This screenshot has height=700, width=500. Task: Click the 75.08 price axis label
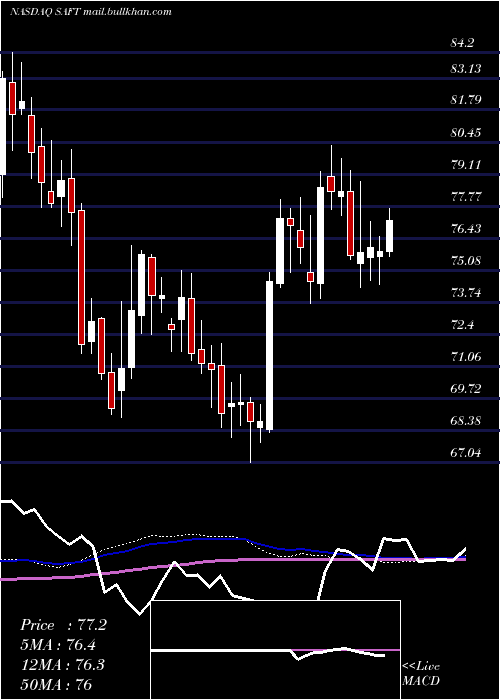pos(466,261)
